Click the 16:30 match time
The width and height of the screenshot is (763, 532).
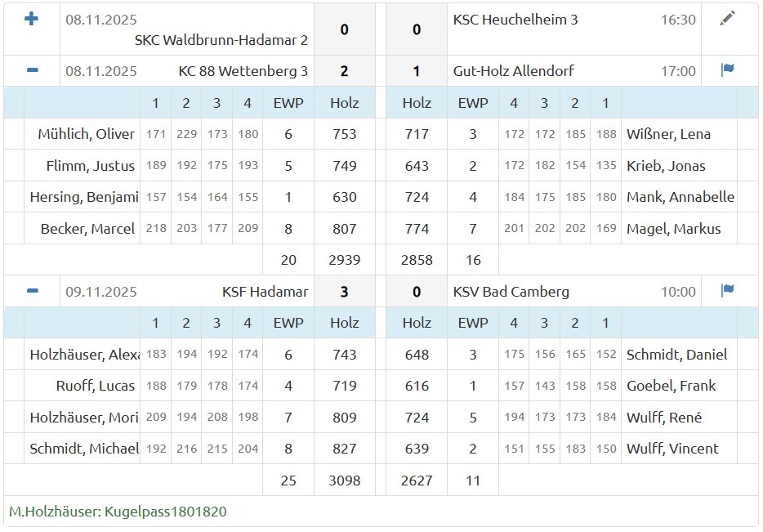pyautogui.click(x=678, y=20)
